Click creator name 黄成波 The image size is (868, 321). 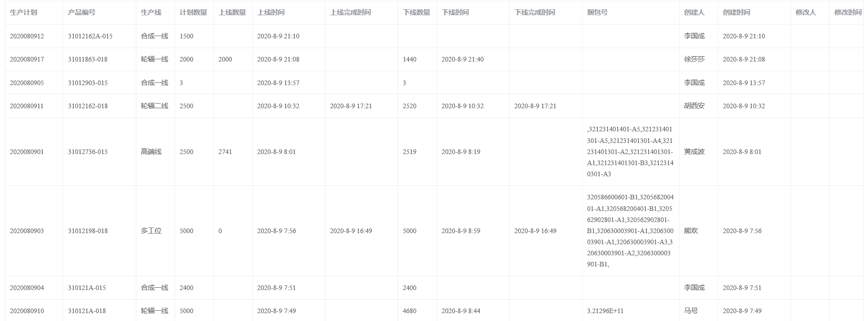[694, 152]
